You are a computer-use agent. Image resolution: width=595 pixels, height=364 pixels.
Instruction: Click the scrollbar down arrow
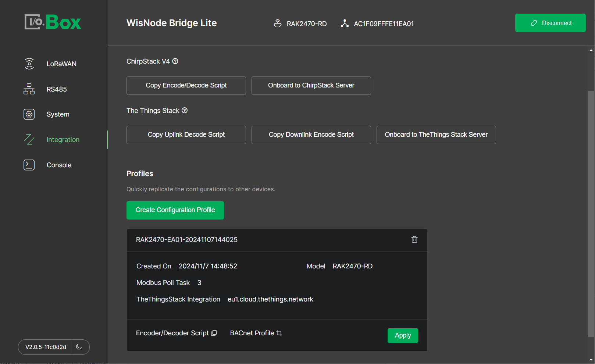[x=591, y=360]
